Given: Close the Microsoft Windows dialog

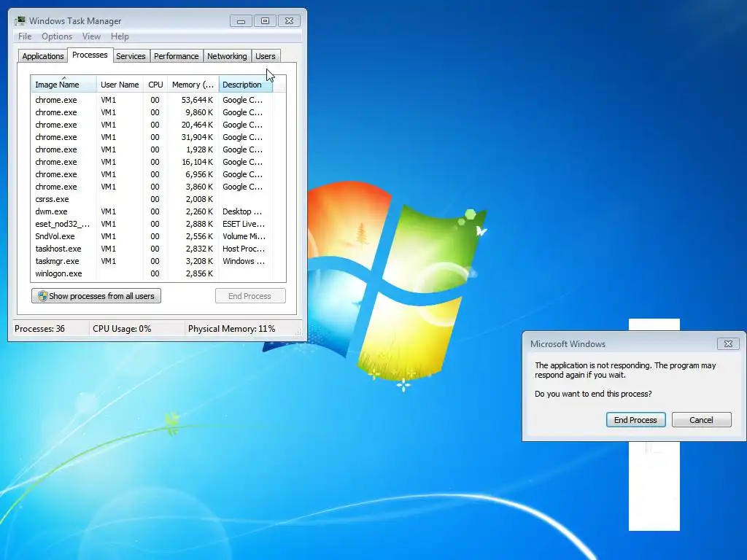Looking at the screenshot, I should 728,343.
